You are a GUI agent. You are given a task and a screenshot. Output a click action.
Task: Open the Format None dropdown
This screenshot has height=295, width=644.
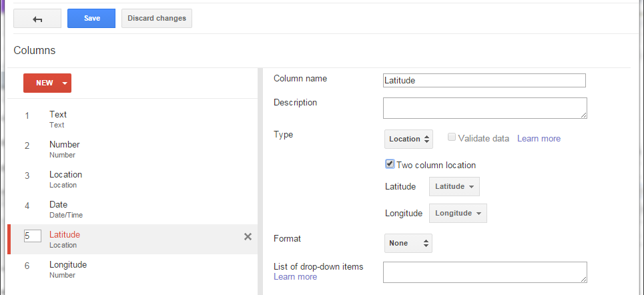408,243
